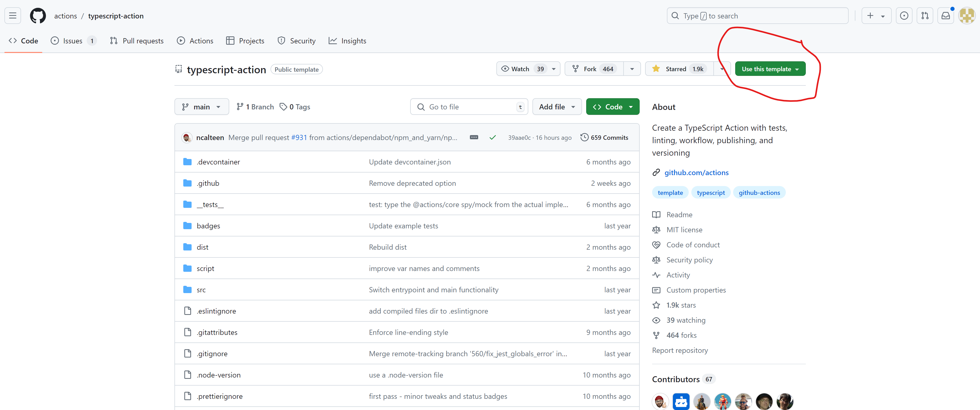The height and width of the screenshot is (410, 980).
Task: Open the __tests__ folder
Action: point(210,204)
